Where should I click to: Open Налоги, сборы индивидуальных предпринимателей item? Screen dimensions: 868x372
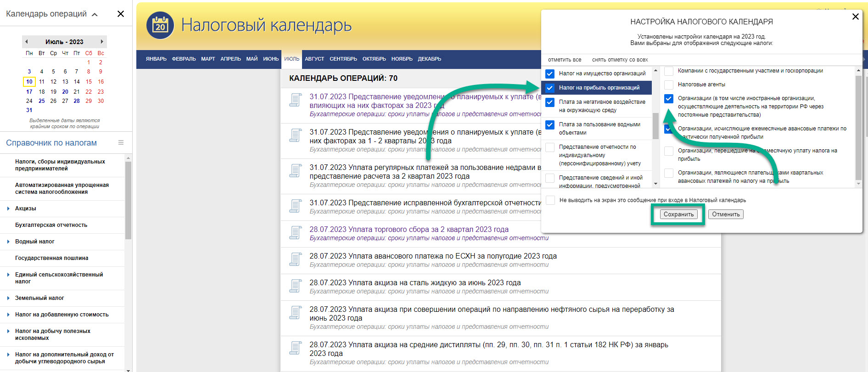(x=60, y=165)
